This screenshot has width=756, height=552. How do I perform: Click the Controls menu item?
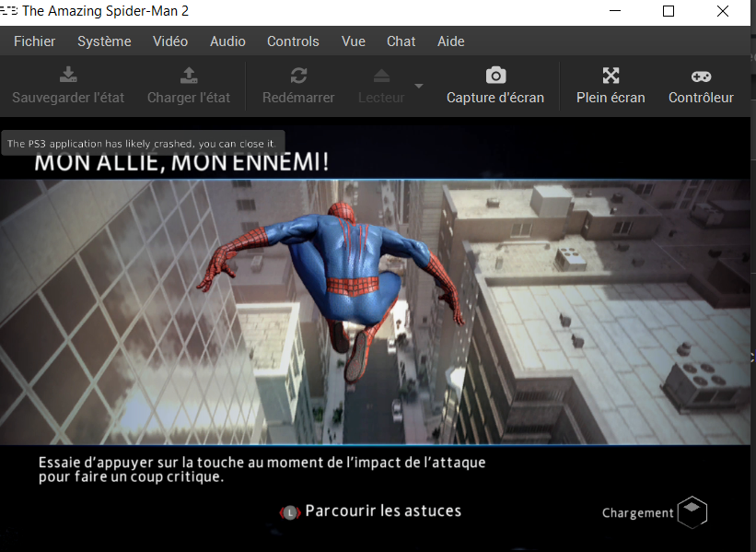tap(293, 41)
